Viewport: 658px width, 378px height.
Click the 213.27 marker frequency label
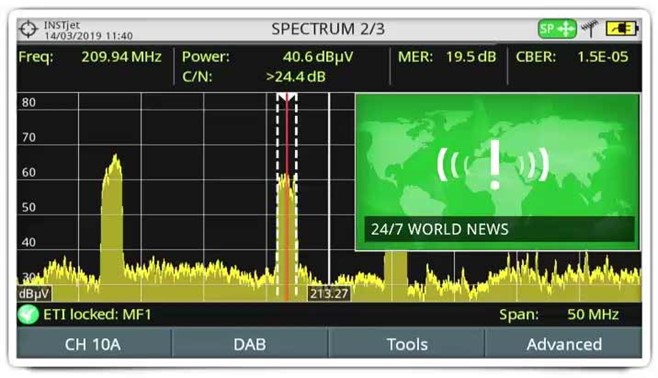pyautogui.click(x=329, y=294)
